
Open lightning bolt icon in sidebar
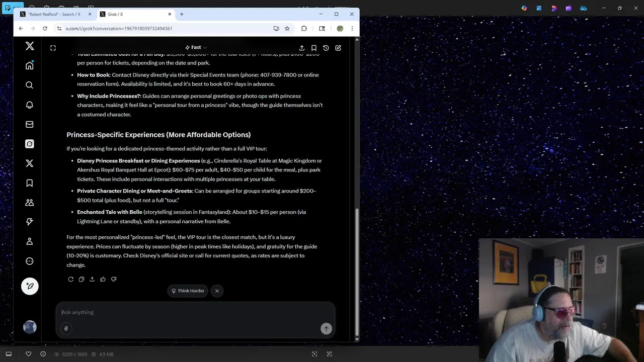coord(30,222)
